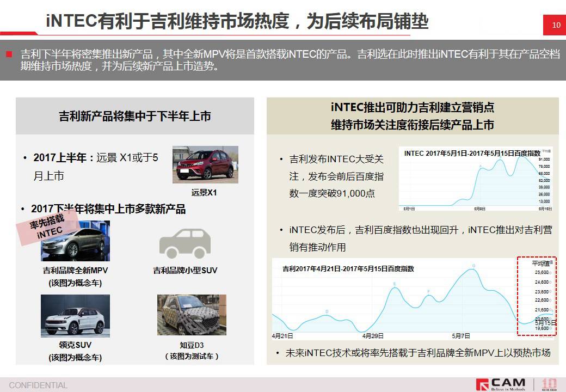Open the red 远景X1 car photo
The width and height of the screenshot is (566, 392).
coord(205,164)
